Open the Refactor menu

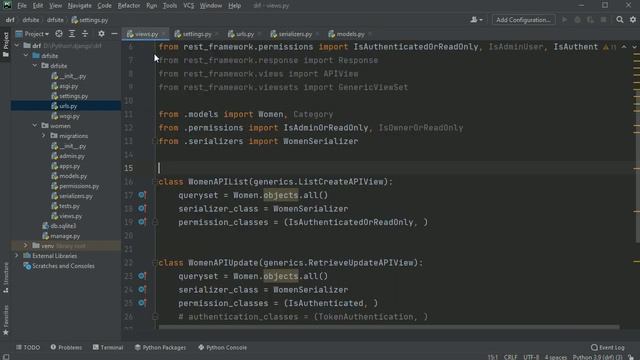coord(129,6)
